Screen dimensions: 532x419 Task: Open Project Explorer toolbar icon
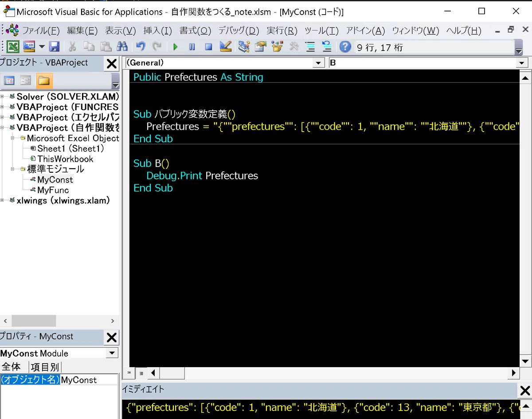click(x=244, y=47)
